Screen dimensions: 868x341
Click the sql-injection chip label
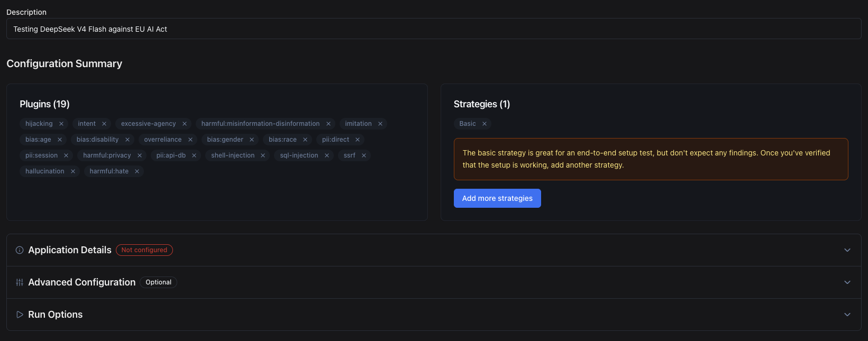click(x=299, y=155)
